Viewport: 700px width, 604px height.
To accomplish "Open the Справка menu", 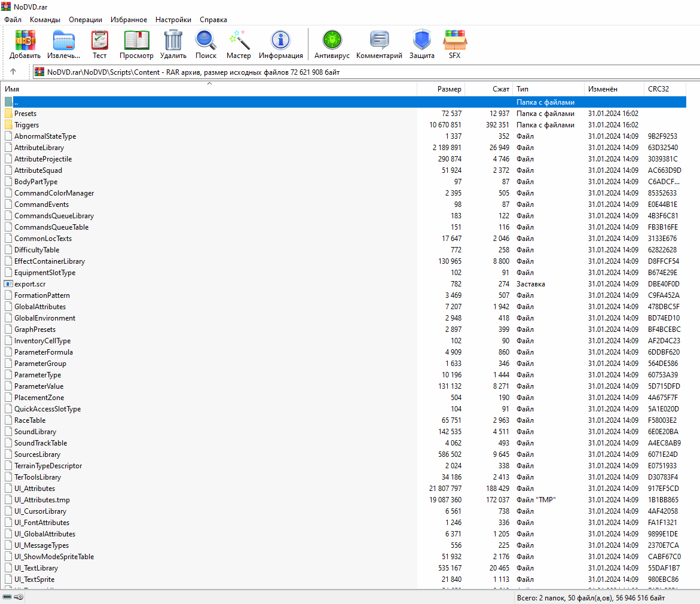I will tap(213, 20).
